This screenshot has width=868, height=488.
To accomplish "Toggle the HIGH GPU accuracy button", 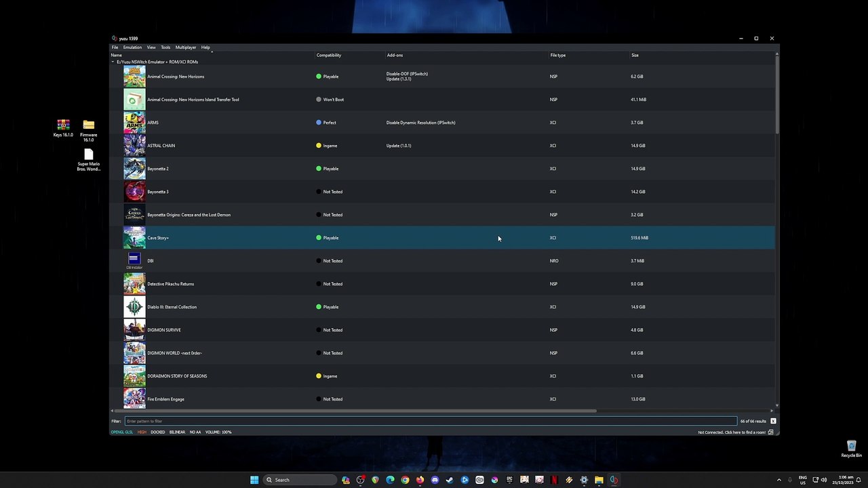I will [142, 432].
